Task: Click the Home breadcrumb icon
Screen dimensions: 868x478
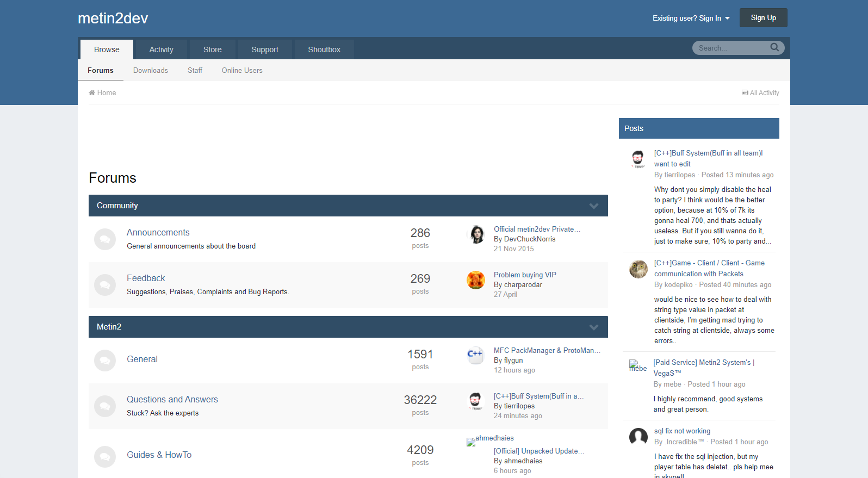Action: tap(92, 92)
